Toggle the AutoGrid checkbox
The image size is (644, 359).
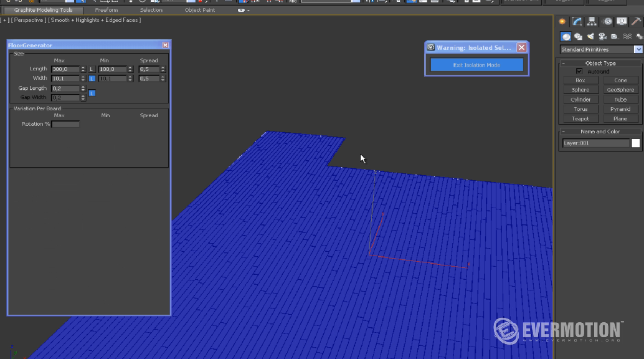click(579, 71)
